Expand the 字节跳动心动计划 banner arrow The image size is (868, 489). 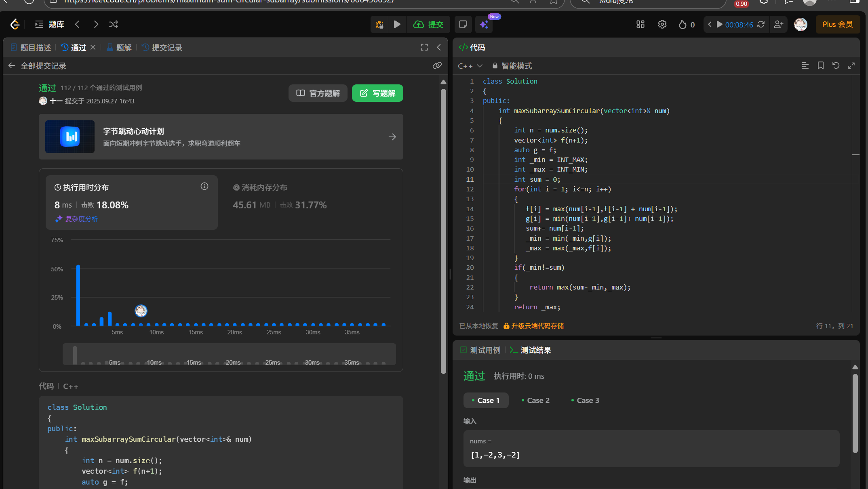pos(392,137)
